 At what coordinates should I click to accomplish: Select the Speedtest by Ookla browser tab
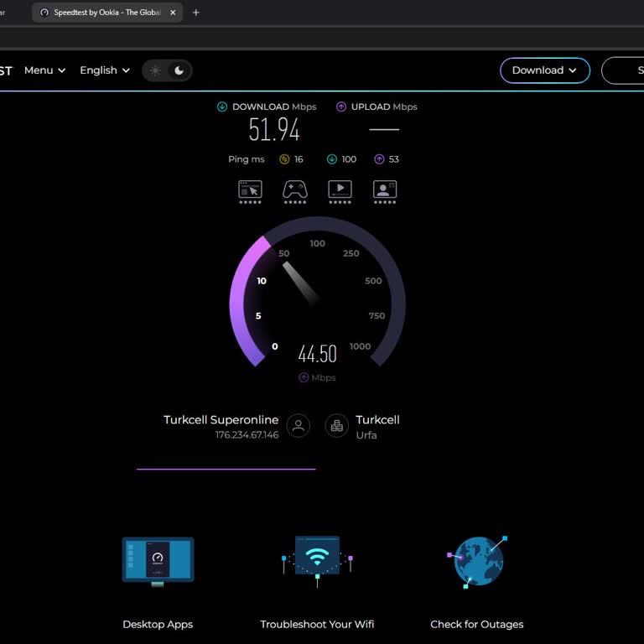coord(107,13)
